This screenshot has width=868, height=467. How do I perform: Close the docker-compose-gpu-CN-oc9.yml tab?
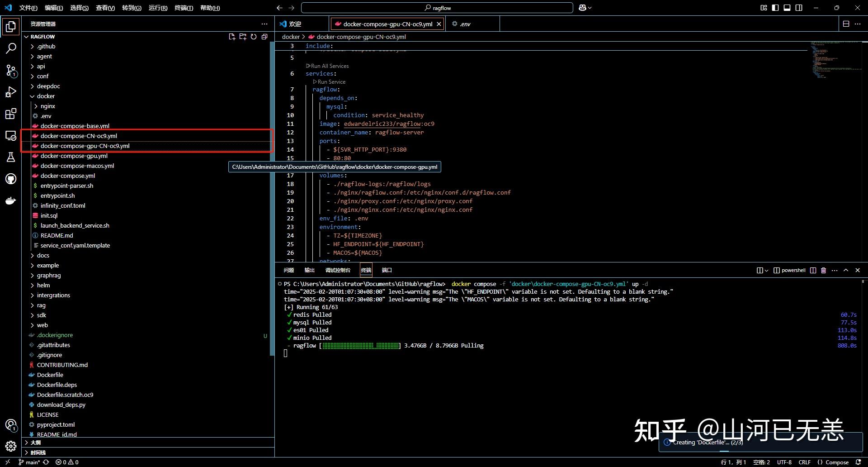(439, 24)
